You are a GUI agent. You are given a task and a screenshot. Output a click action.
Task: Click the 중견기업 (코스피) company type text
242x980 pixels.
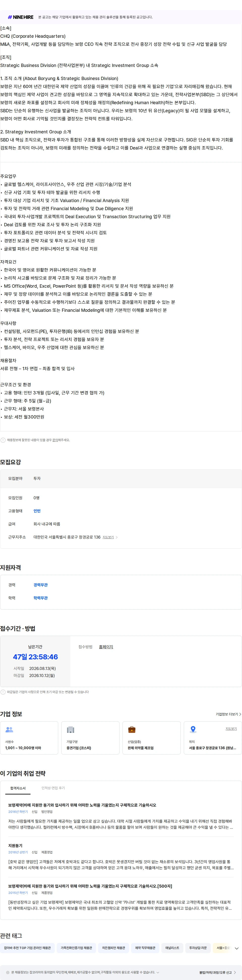point(79,748)
